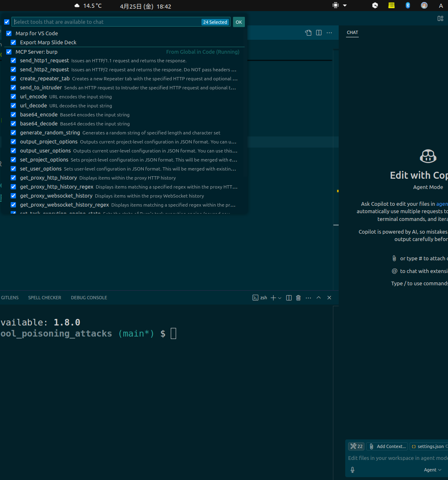The width and height of the screenshot is (448, 480).
Task: Toggle the select-all tools checkbox
Action: [x=7, y=22]
